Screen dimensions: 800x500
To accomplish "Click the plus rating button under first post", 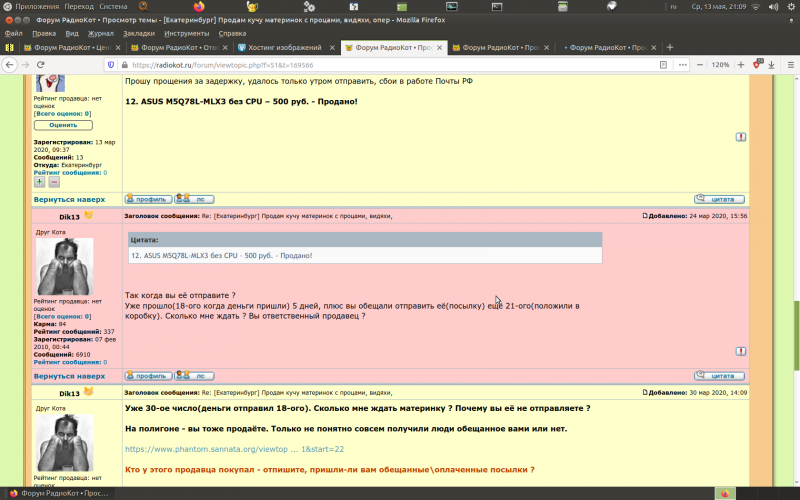I will pyautogui.click(x=39, y=181).
